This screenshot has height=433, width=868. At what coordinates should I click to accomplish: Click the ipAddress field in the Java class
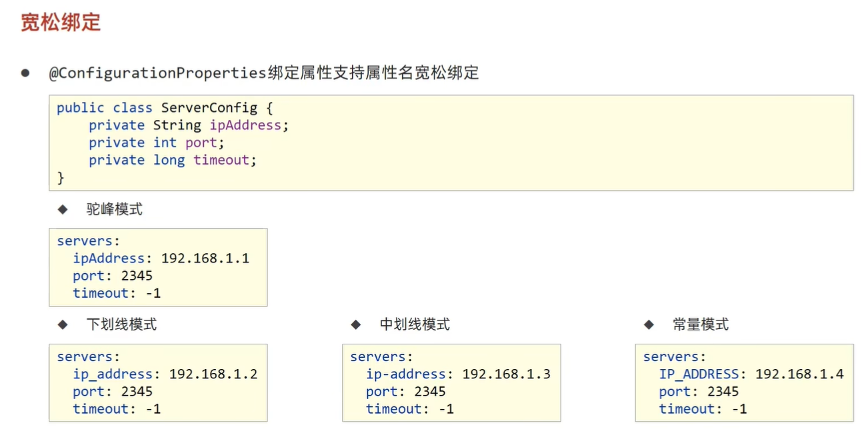[x=245, y=125]
